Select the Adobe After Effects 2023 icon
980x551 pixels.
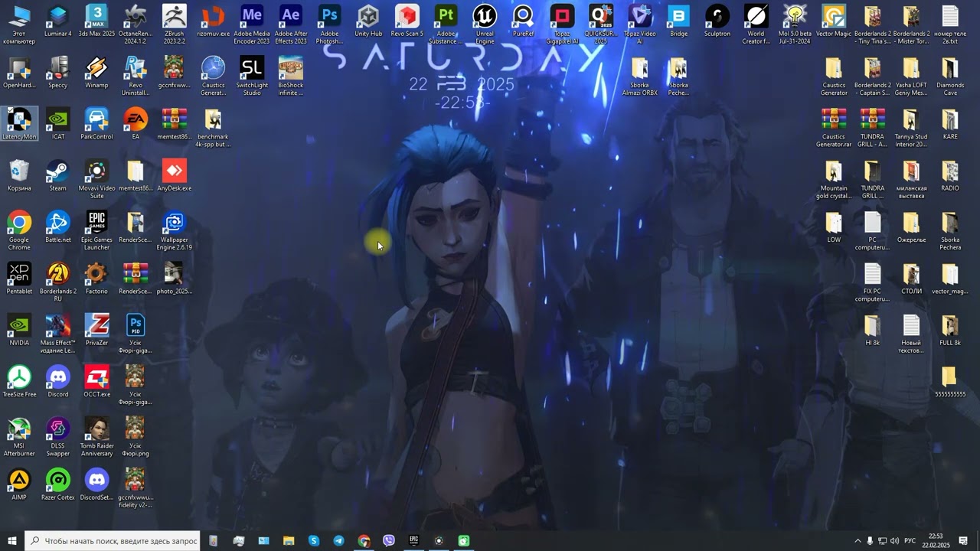pos(291,25)
